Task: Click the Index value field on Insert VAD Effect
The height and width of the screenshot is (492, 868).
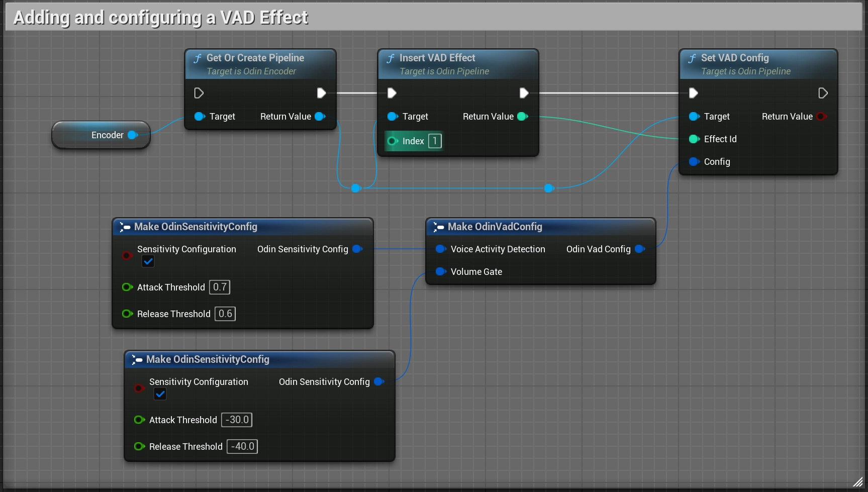Action: coord(434,141)
